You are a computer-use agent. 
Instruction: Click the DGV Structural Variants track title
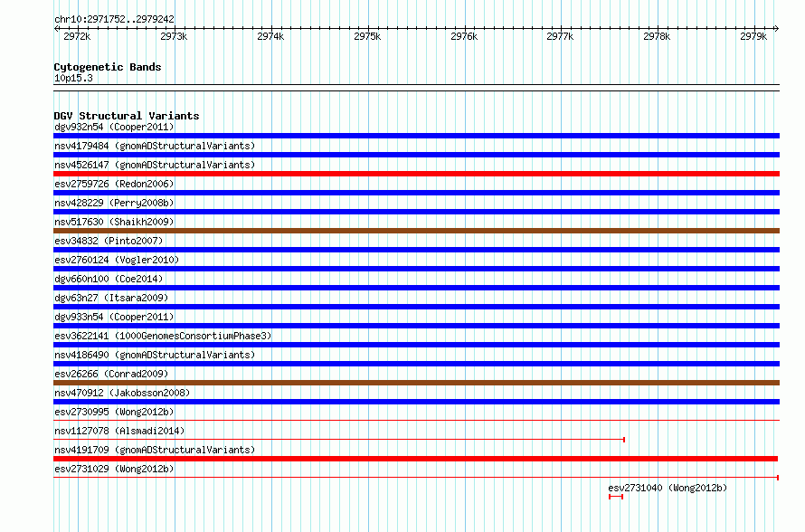click(x=127, y=116)
